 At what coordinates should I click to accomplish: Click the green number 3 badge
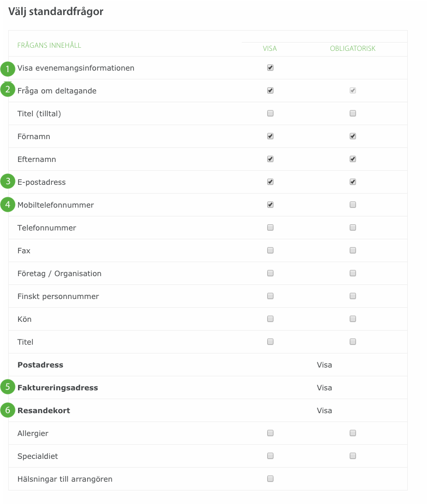(x=8, y=181)
